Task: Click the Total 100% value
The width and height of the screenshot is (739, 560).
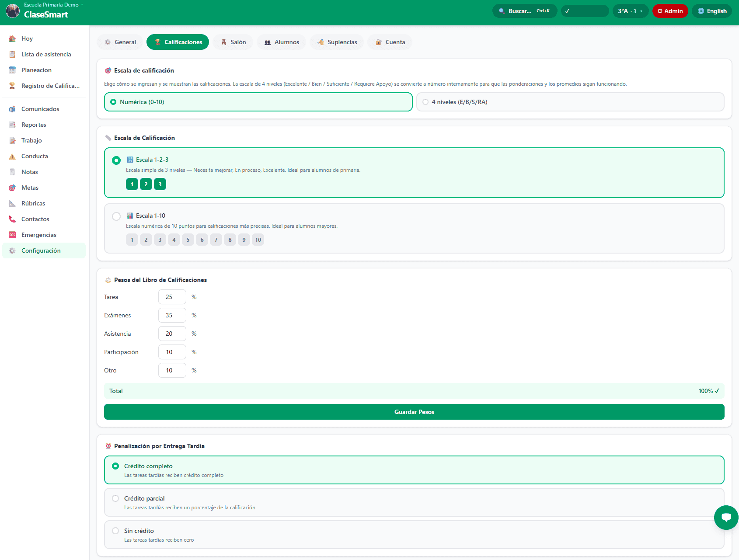Action: click(x=708, y=391)
